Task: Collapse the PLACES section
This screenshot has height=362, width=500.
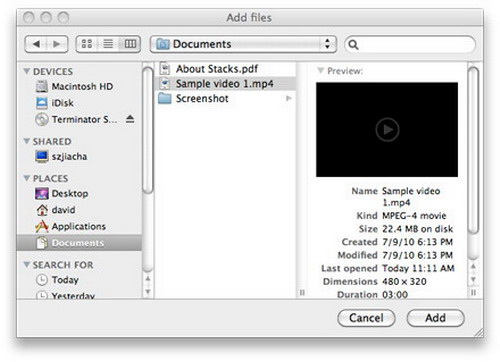Action: pos(27,178)
